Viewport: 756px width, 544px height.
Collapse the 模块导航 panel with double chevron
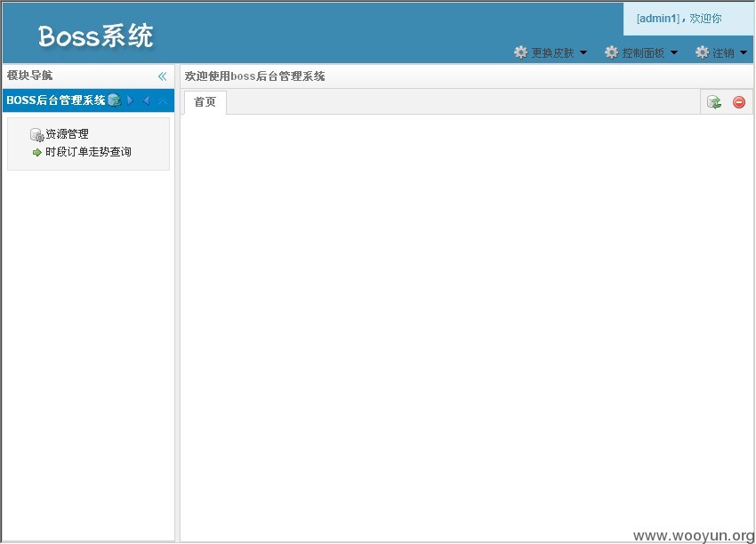(x=162, y=76)
